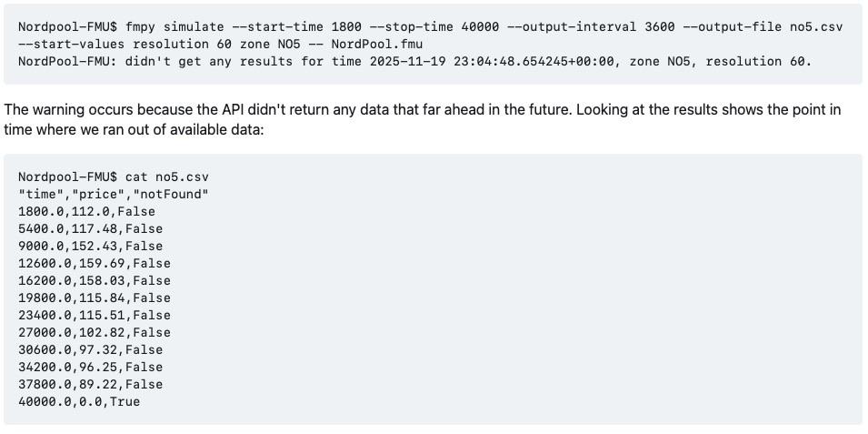Click the row with price 96.25
The image size is (868, 434).
tap(90, 367)
